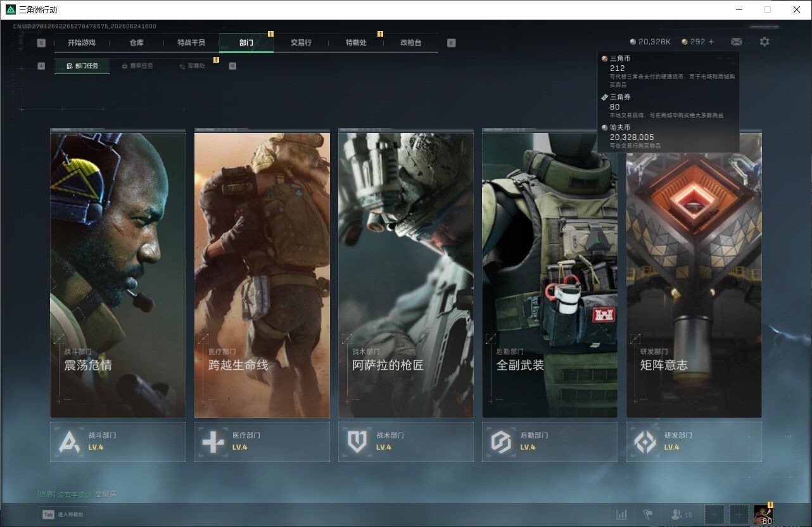Go to the 开始游戏 tab
Image resolution: width=812 pixels, height=527 pixels.
pos(82,43)
